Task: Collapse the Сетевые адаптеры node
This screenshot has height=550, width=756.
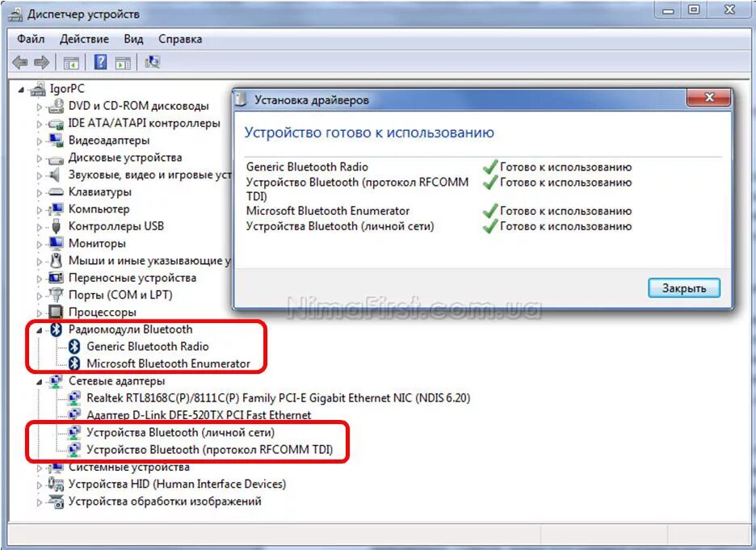Action: pos(39,382)
